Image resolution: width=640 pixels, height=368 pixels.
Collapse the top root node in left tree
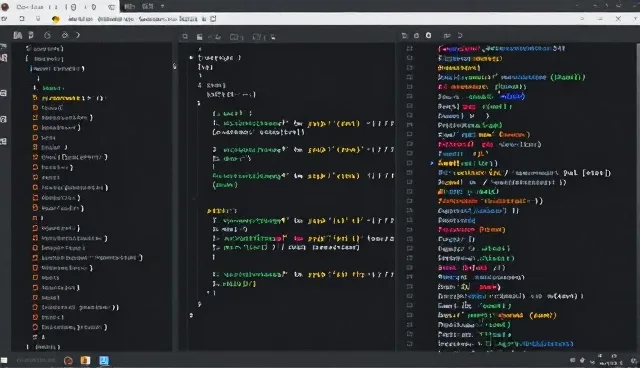[x=29, y=49]
